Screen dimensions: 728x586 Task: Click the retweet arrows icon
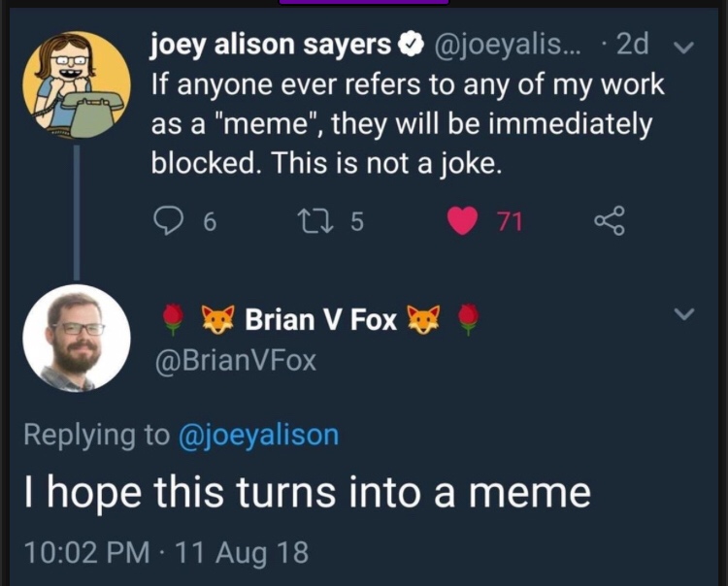[313, 222]
